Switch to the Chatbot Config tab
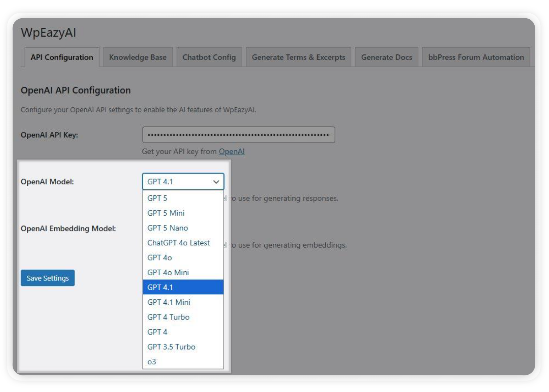 (x=209, y=57)
